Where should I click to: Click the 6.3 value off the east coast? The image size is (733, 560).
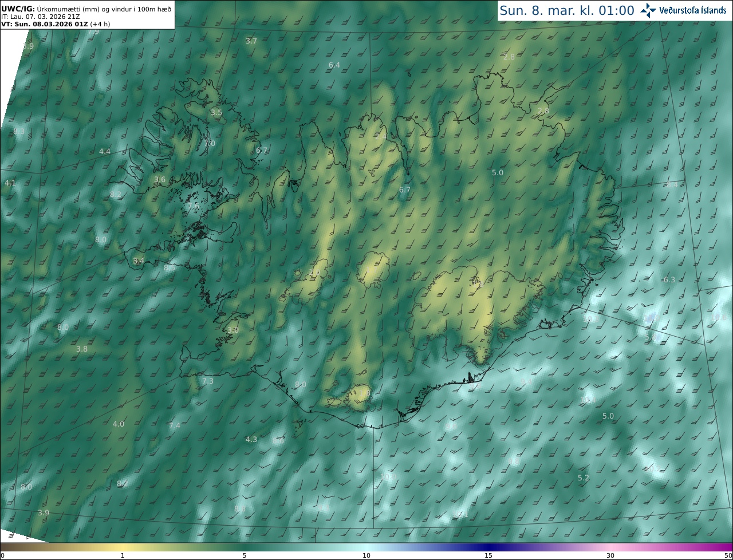669,279
